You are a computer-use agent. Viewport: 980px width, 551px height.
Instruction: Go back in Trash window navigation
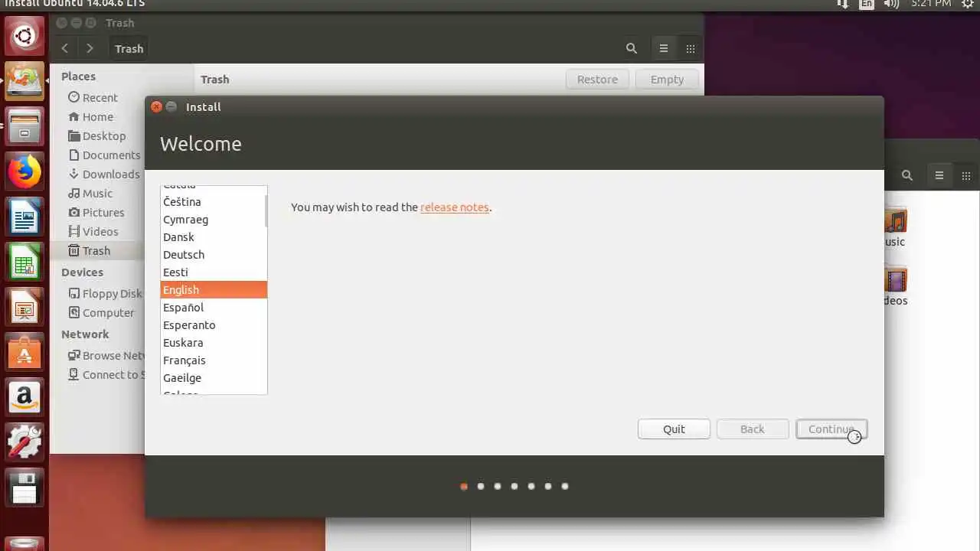click(x=65, y=48)
